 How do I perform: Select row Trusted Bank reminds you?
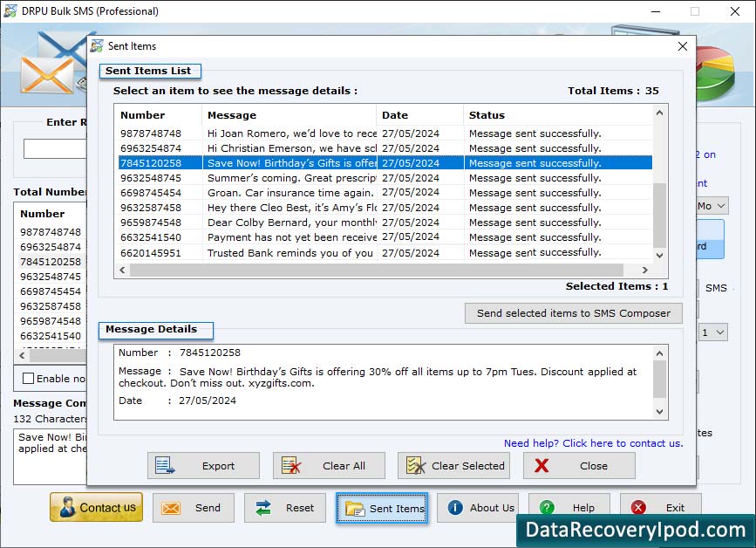tap(385, 253)
